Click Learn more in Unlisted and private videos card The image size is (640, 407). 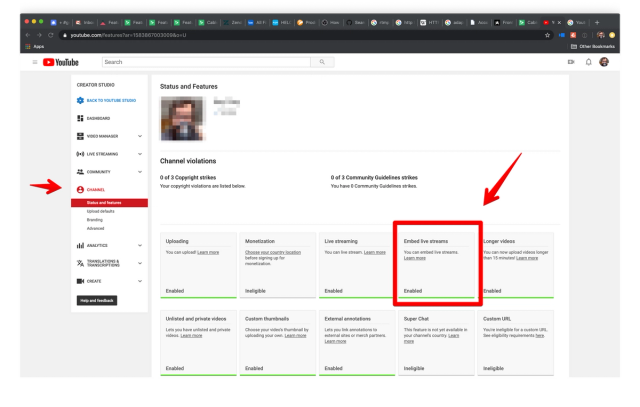[x=191, y=336]
